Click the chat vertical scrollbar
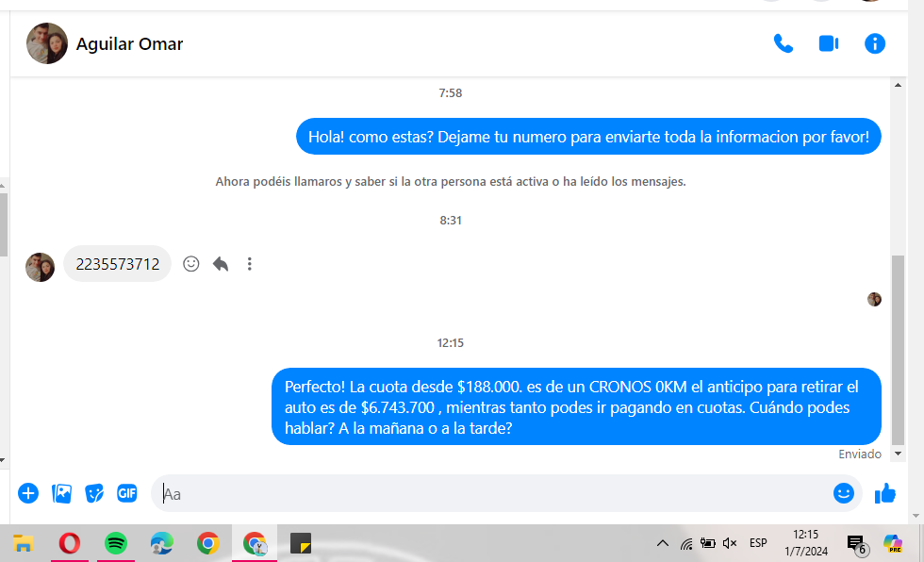Image resolution: width=924 pixels, height=562 pixels. [899, 349]
